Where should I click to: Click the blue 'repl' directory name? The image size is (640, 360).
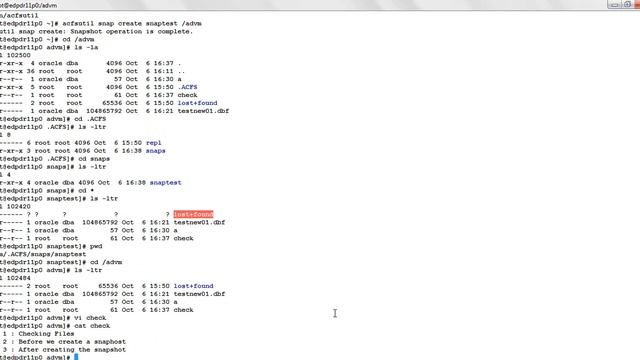(x=153, y=143)
